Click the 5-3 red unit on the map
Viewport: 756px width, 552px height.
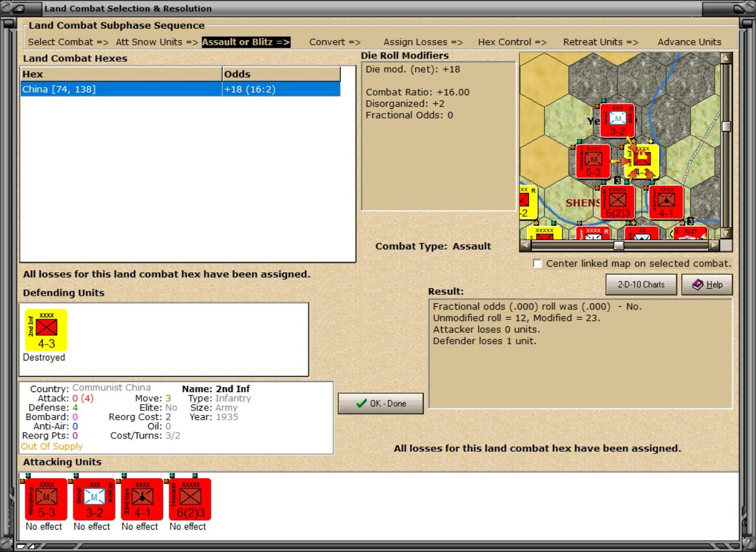pyautogui.click(x=593, y=161)
